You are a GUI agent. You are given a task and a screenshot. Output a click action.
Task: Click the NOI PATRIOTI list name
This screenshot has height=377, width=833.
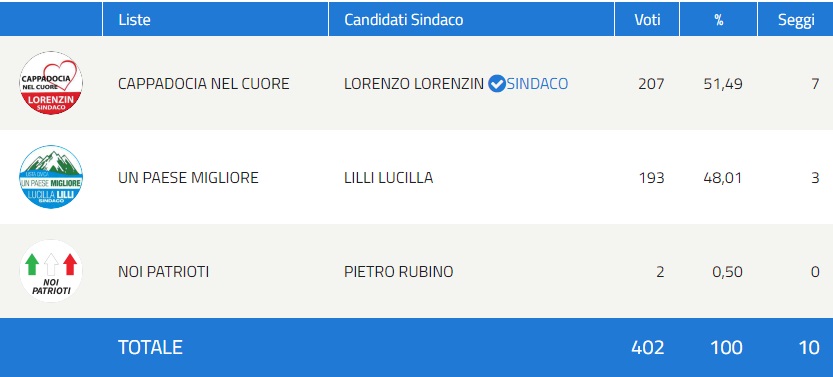coord(163,272)
